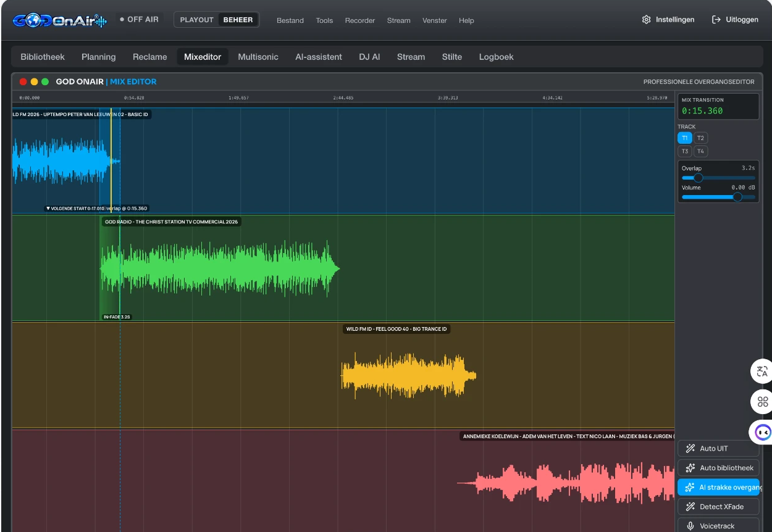The width and height of the screenshot is (772, 532).
Task: Click the yellow playhead line in track one
Action: point(111,162)
